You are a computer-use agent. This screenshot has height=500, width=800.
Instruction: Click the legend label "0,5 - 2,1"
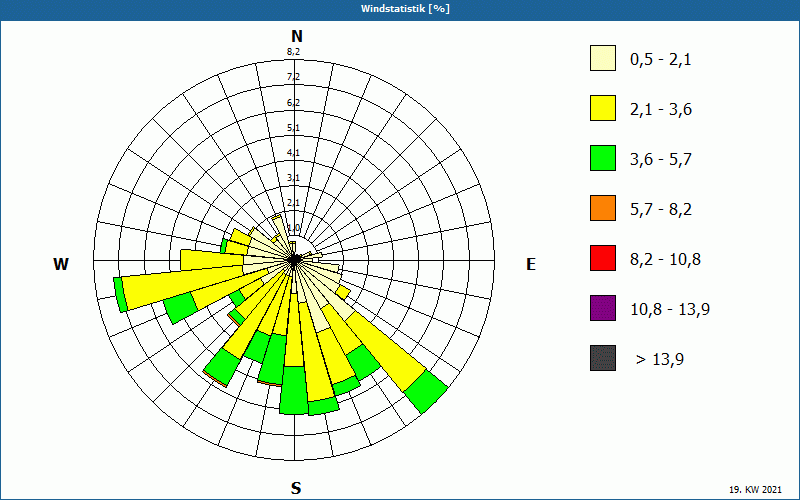point(661,60)
